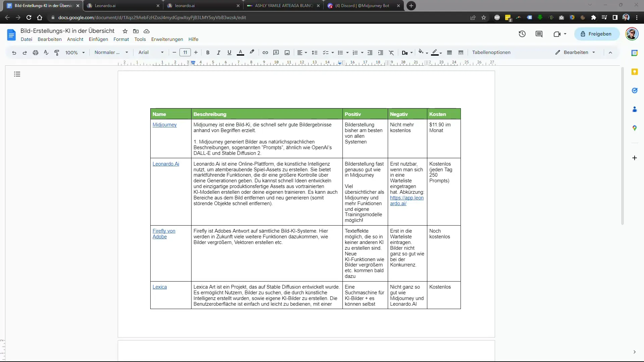Select the font size stepper field

[x=185, y=52]
